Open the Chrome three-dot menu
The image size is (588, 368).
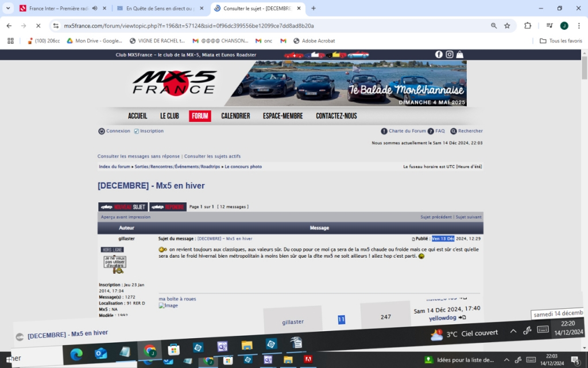click(579, 25)
